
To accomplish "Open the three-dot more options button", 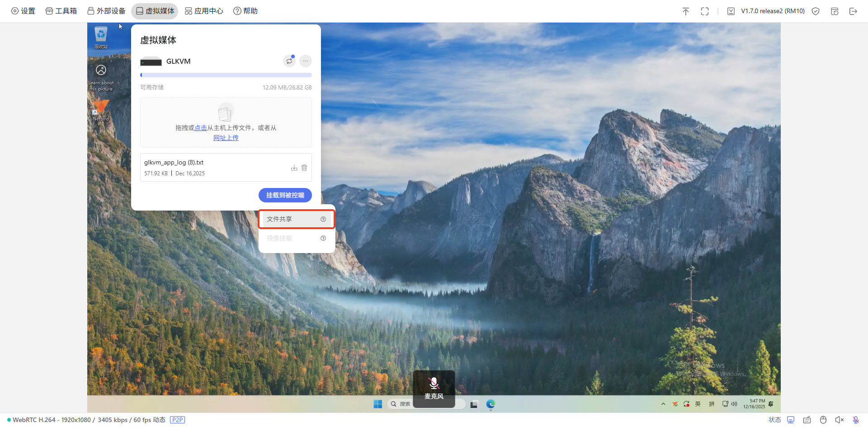I will click(306, 61).
